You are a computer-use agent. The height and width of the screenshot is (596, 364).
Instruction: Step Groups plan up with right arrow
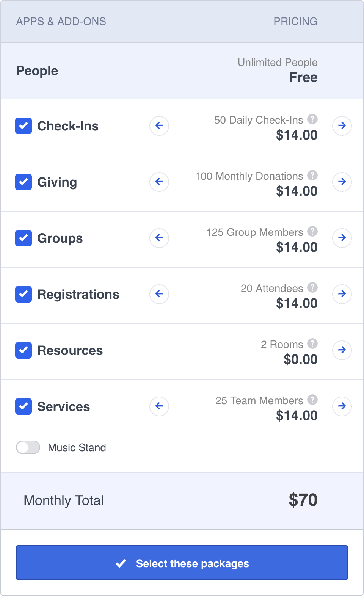342,238
